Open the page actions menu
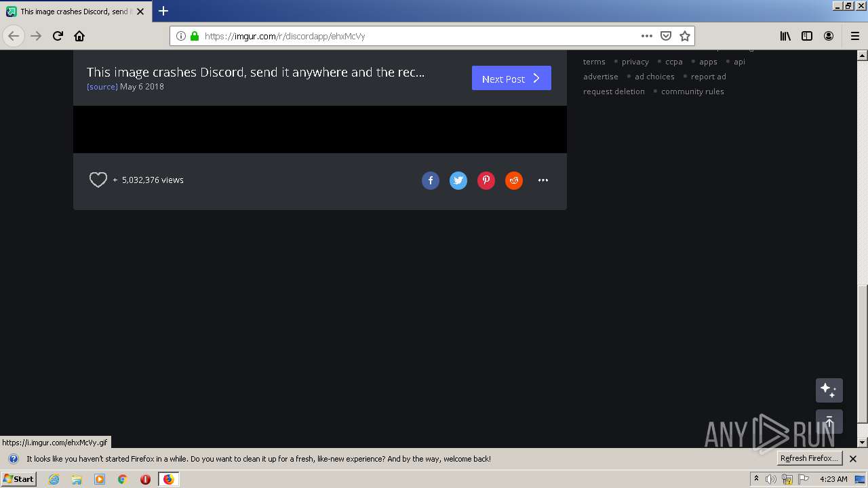This screenshot has width=868, height=488. click(647, 36)
